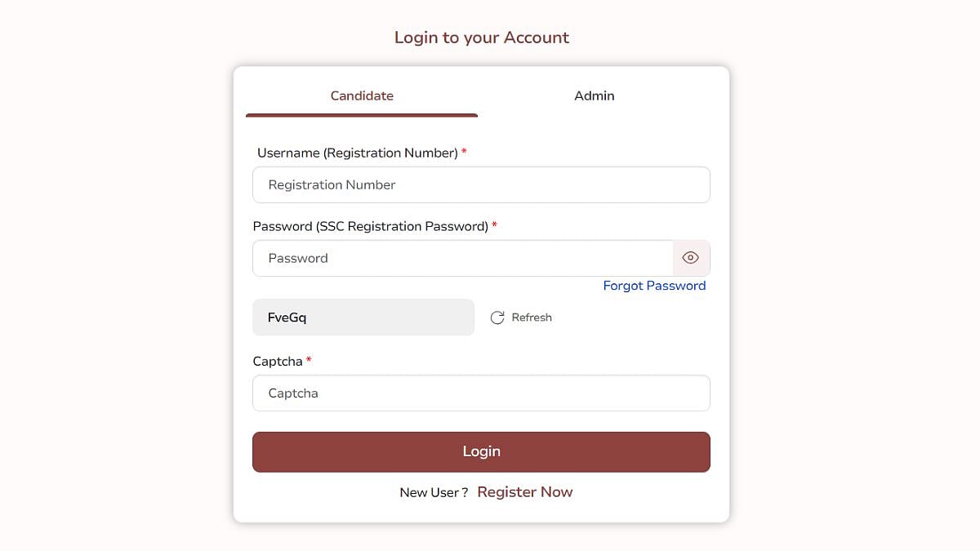Focus the Captcha entry field
980x551 pixels.
coord(481,393)
